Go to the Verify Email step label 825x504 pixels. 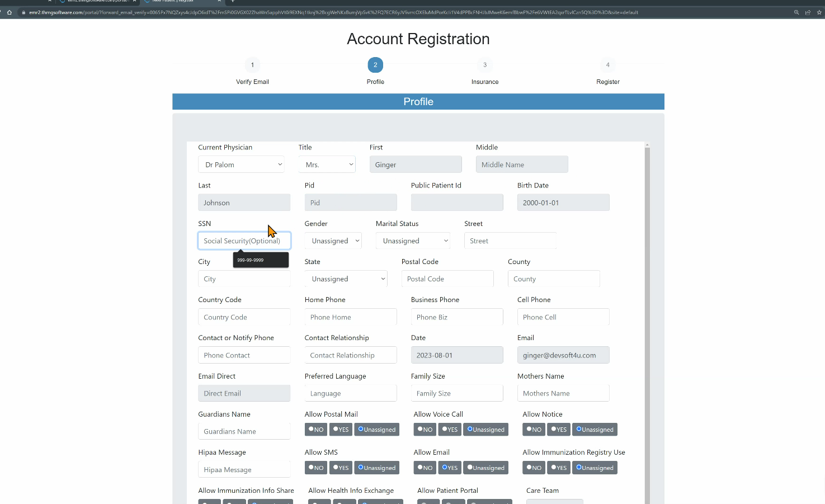pyautogui.click(x=252, y=82)
